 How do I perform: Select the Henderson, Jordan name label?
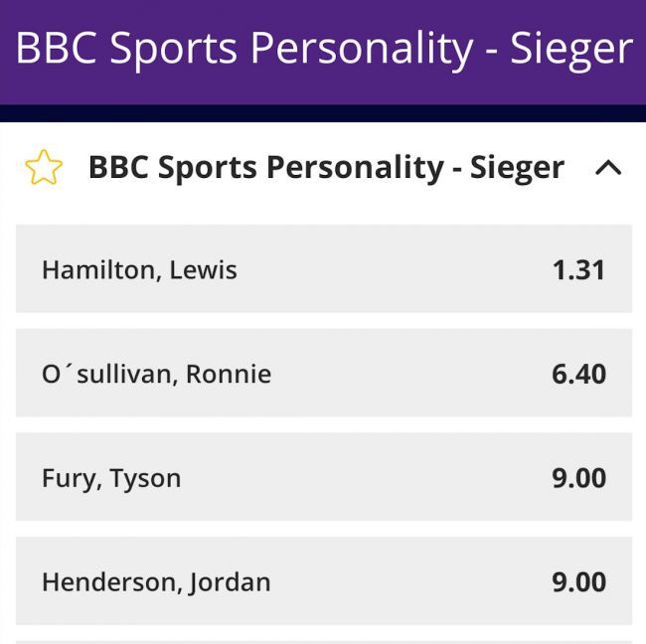pyautogui.click(x=156, y=582)
